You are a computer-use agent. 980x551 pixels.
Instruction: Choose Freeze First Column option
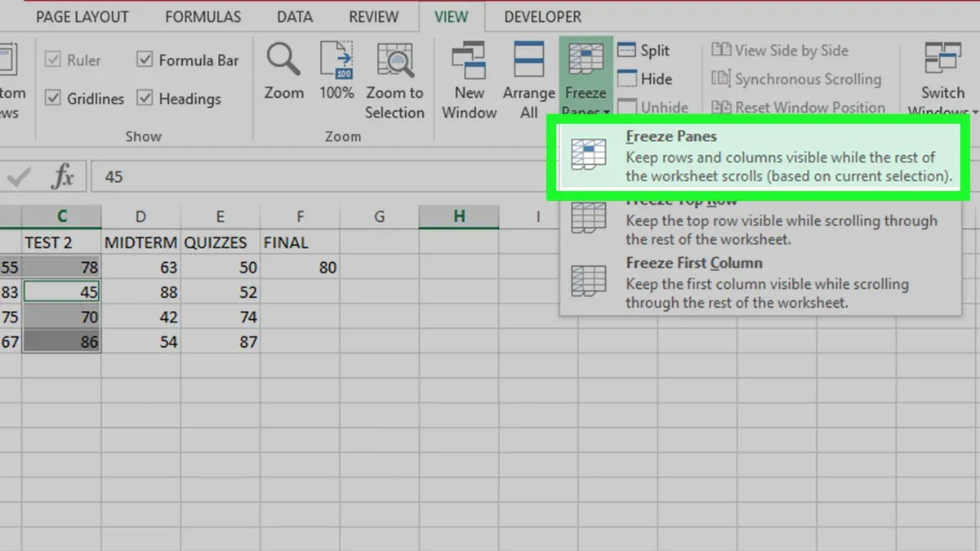[x=759, y=283]
